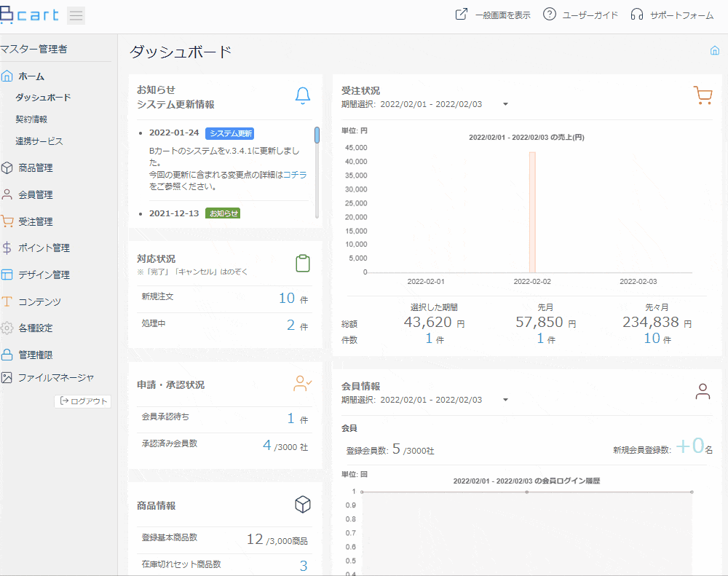
Task: Click the person icon in 会員情報 panel
Action: point(703,391)
